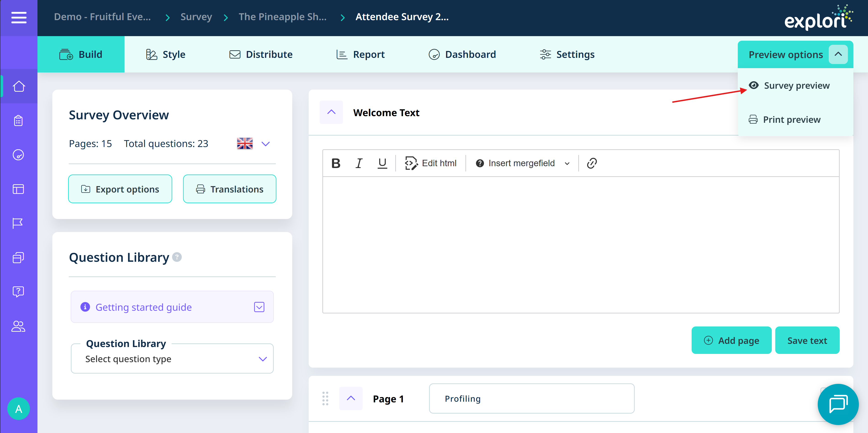Toggle italic formatting in editor

tap(359, 163)
